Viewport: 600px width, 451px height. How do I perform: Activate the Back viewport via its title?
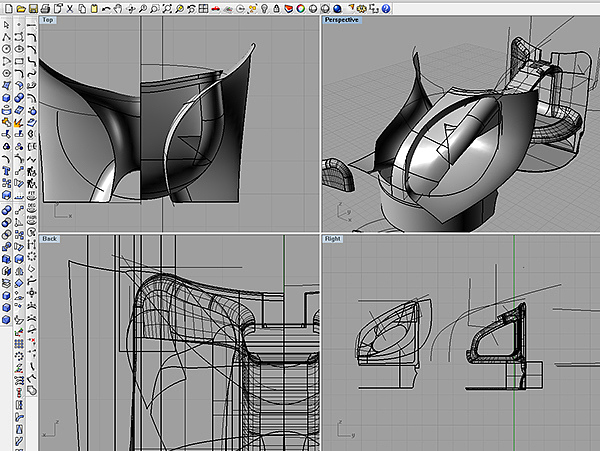[x=50, y=239]
